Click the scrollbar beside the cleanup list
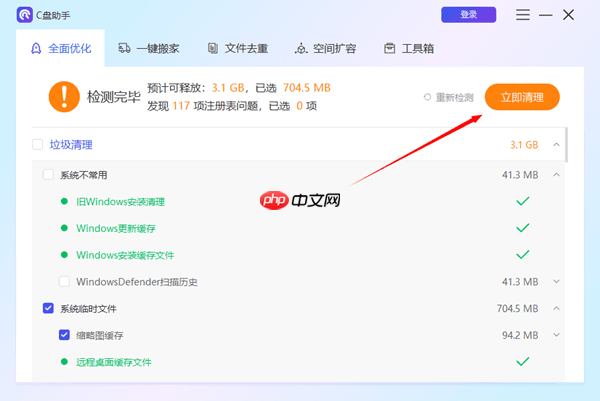600x401 pixels. (566, 145)
